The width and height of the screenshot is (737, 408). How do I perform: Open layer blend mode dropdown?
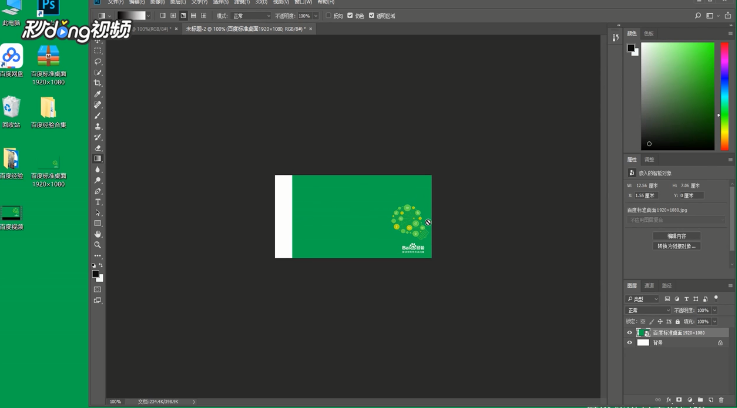coord(648,310)
